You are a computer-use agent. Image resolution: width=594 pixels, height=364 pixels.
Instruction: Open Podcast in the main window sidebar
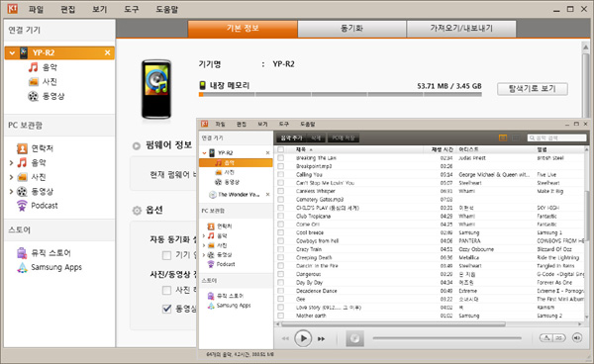coord(38,206)
